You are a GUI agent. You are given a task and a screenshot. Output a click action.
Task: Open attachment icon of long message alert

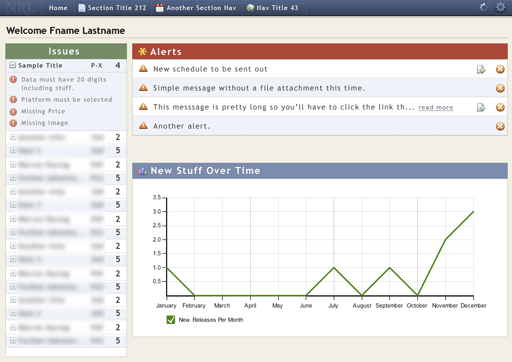pos(481,107)
